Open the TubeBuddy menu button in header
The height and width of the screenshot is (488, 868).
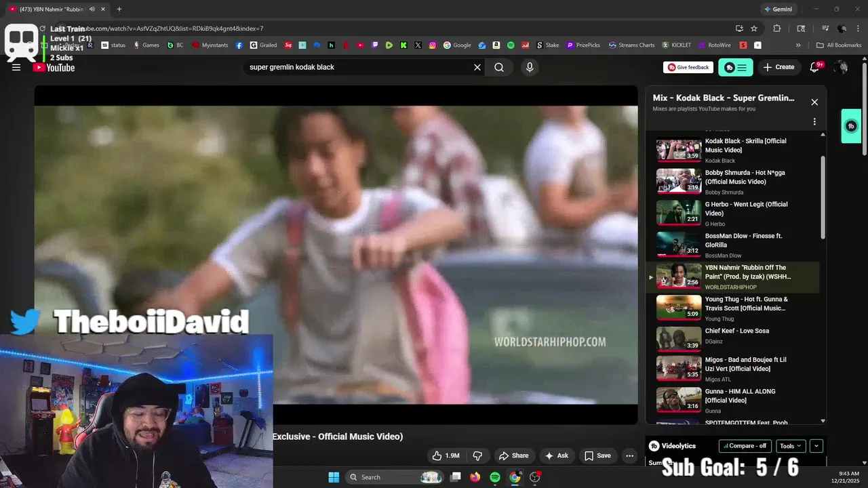click(x=736, y=67)
